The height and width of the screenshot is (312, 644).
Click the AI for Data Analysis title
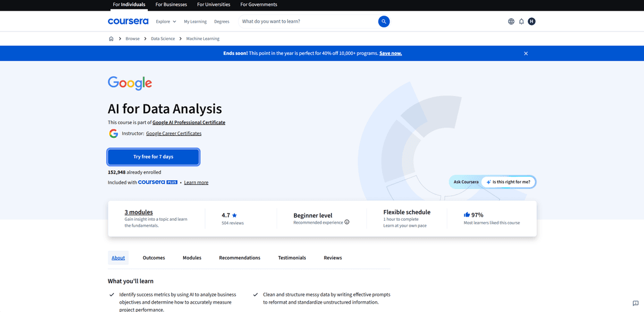[x=165, y=109]
